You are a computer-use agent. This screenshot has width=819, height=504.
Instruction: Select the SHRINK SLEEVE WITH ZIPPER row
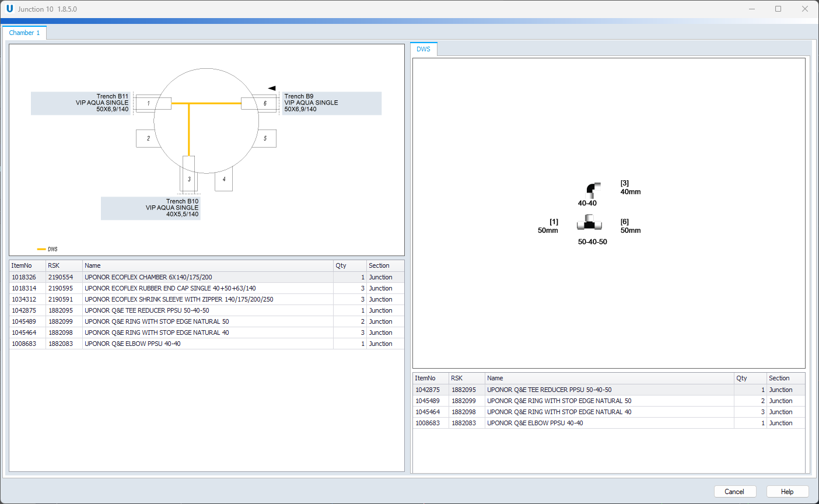click(x=206, y=299)
